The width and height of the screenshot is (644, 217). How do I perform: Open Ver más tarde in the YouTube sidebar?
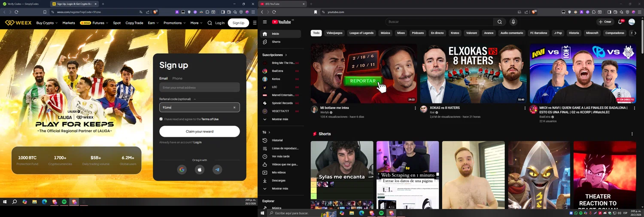coord(281,156)
